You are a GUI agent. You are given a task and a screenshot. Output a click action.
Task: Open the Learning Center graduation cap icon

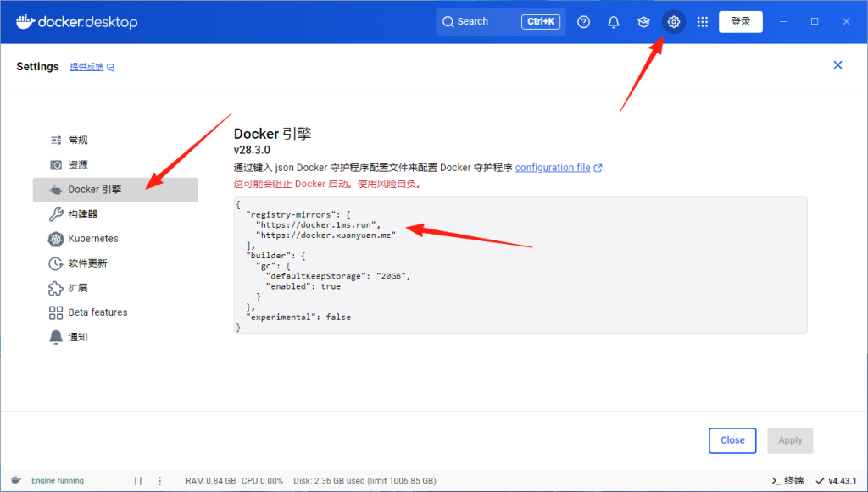(643, 21)
